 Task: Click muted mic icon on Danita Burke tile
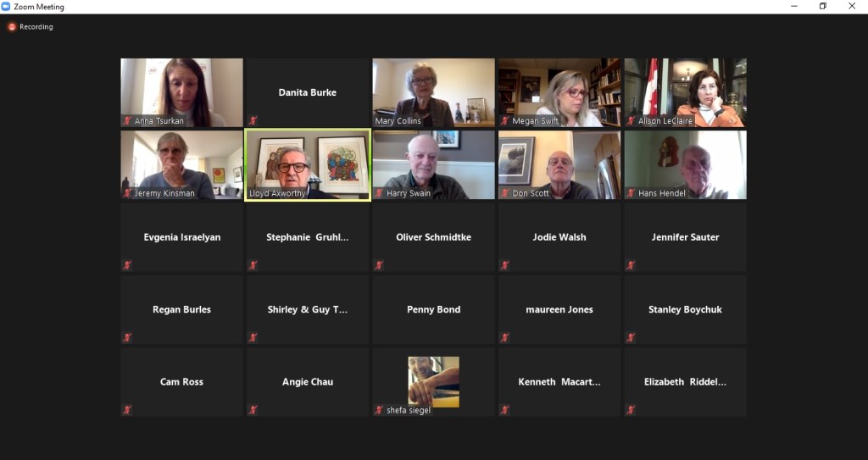[x=253, y=120]
